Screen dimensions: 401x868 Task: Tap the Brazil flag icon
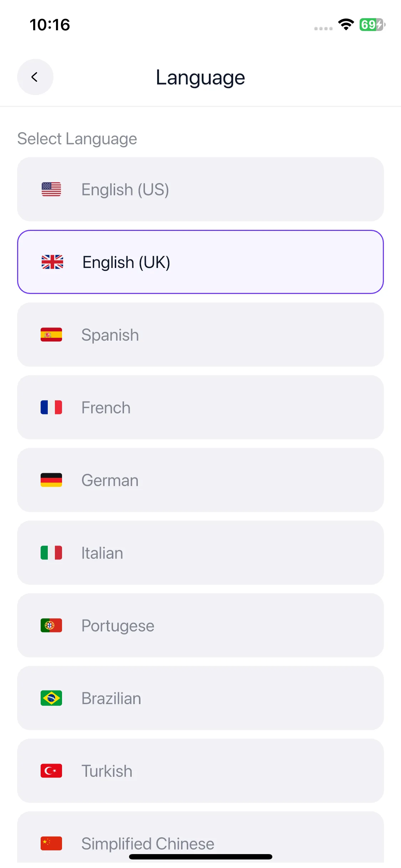point(51,698)
